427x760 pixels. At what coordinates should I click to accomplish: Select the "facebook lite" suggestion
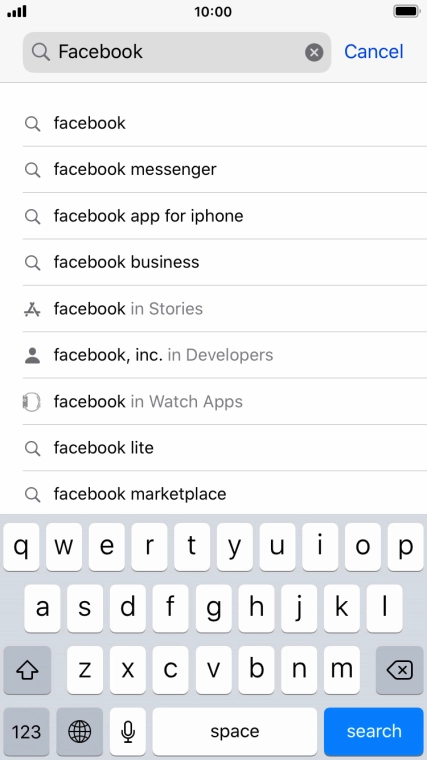(225, 448)
